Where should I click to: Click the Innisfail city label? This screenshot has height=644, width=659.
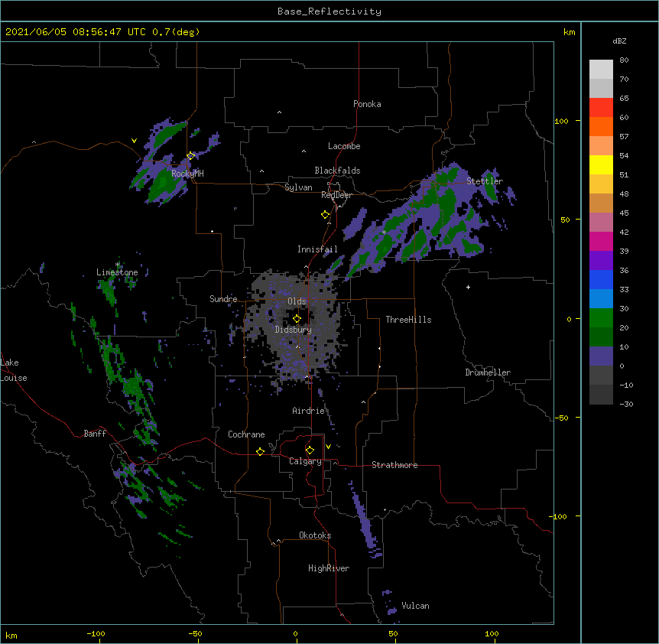(x=317, y=249)
